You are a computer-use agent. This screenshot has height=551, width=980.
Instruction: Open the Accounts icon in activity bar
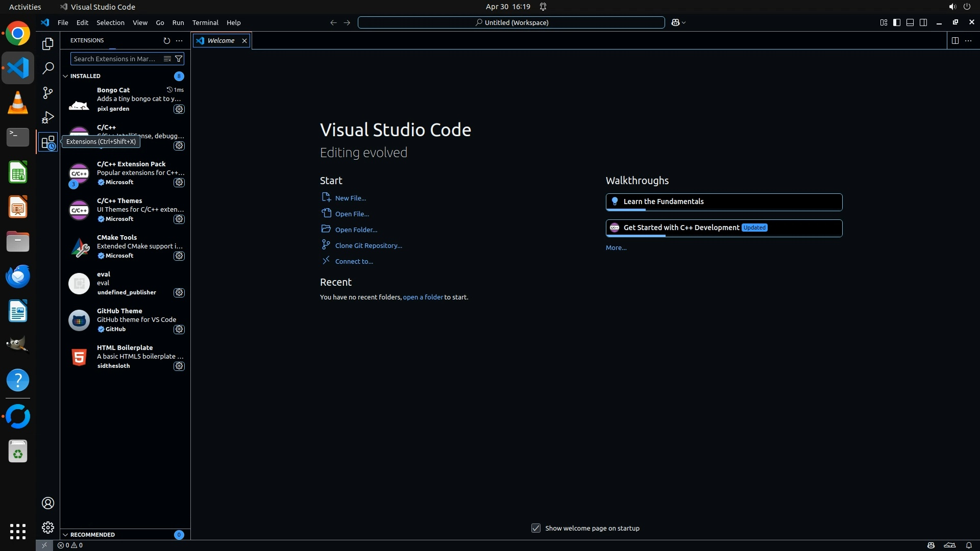pos(47,503)
